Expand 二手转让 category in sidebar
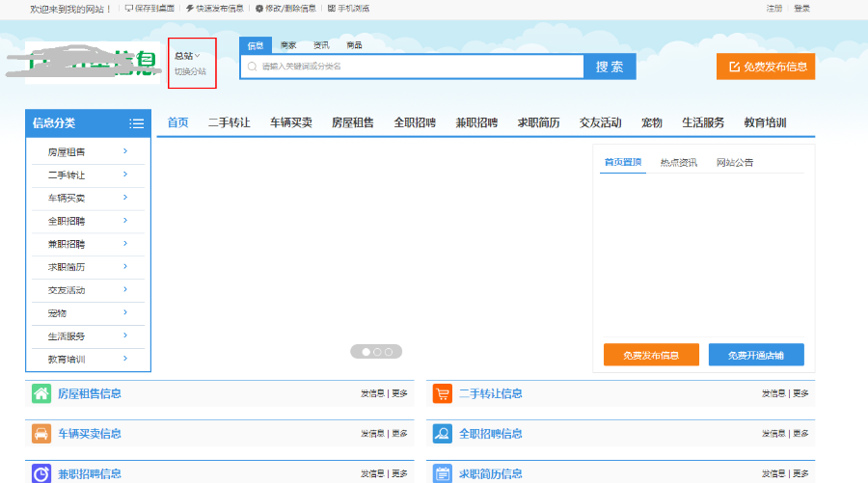The image size is (868, 483). tap(88, 174)
